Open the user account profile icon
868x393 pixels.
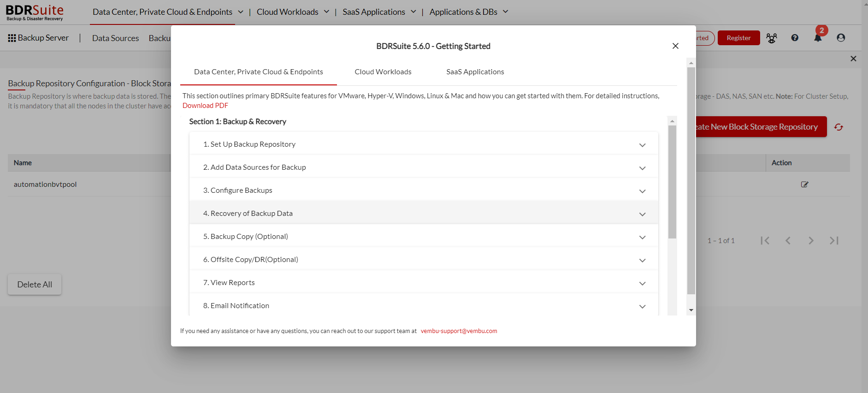[x=841, y=38]
